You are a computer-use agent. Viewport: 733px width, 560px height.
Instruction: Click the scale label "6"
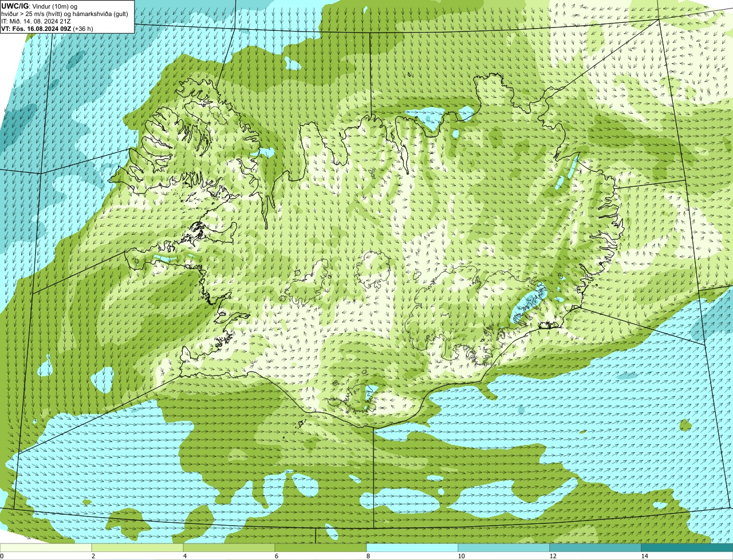click(276, 556)
